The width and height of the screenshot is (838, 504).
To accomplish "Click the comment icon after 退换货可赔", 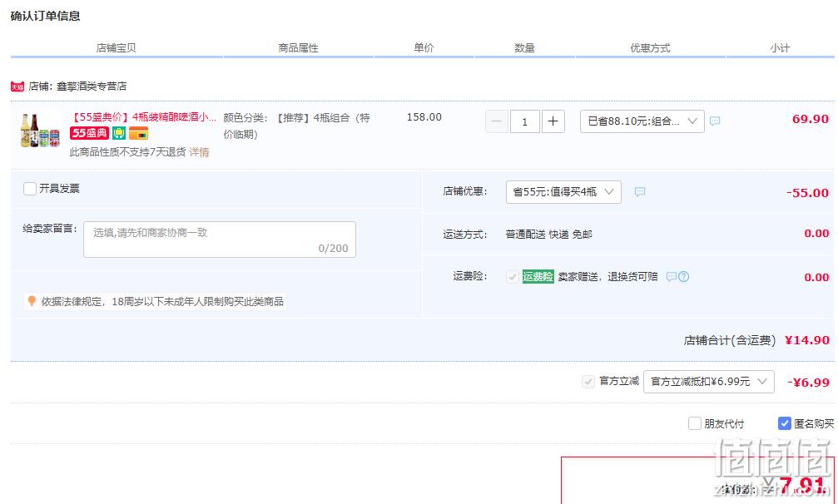I will click(672, 277).
